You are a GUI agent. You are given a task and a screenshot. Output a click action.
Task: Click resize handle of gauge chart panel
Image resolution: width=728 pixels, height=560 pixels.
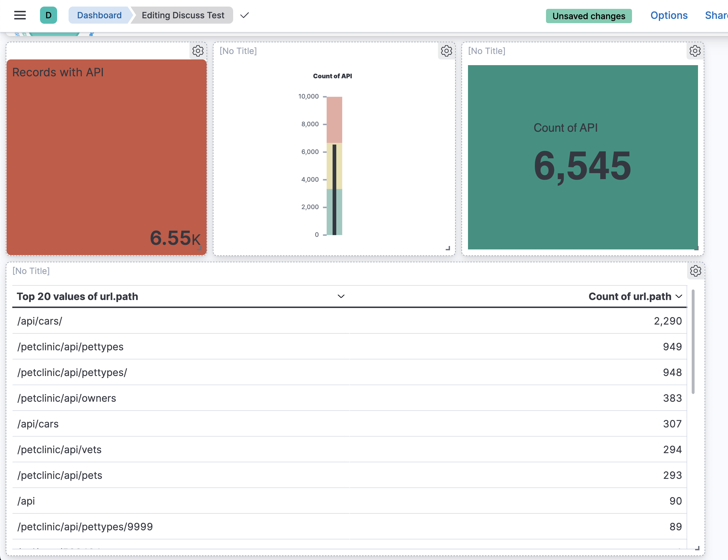click(448, 248)
